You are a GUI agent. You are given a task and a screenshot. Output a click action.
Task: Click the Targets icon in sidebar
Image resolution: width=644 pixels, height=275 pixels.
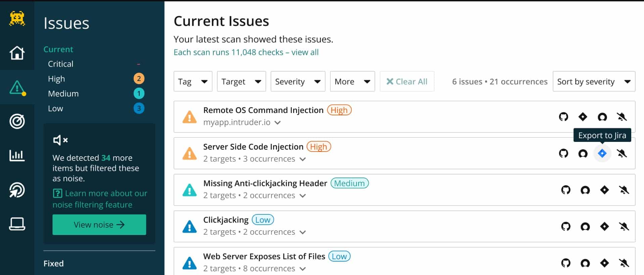pyautogui.click(x=17, y=121)
